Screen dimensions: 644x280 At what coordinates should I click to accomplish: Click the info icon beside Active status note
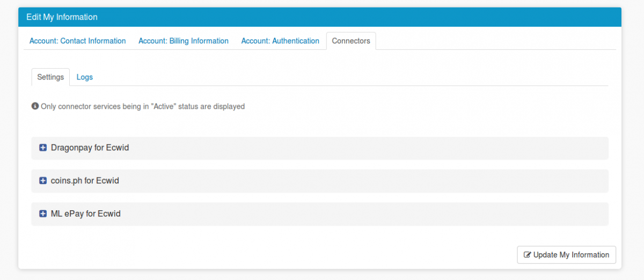point(35,106)
